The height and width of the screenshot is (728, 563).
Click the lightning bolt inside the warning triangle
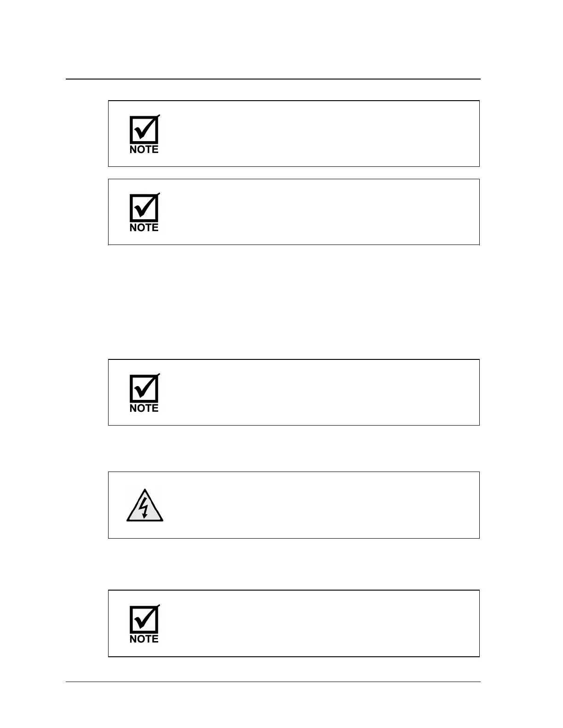click(144, 507)
